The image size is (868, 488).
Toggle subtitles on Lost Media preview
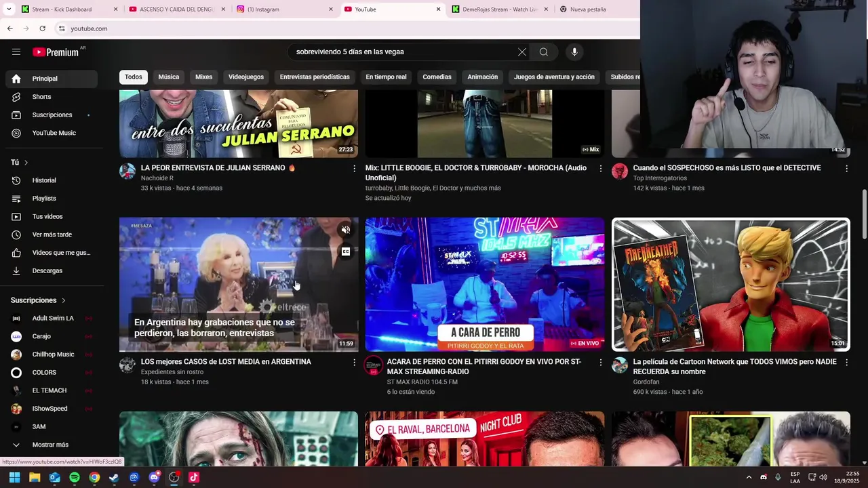coord(346,251)
